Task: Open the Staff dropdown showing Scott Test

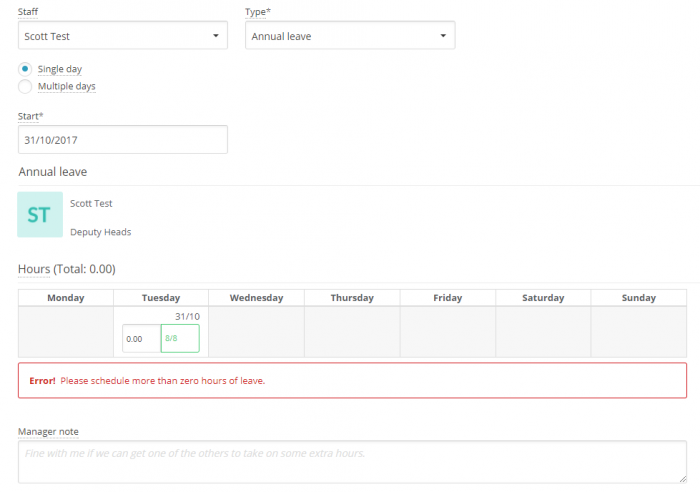Action: point(123,36)
